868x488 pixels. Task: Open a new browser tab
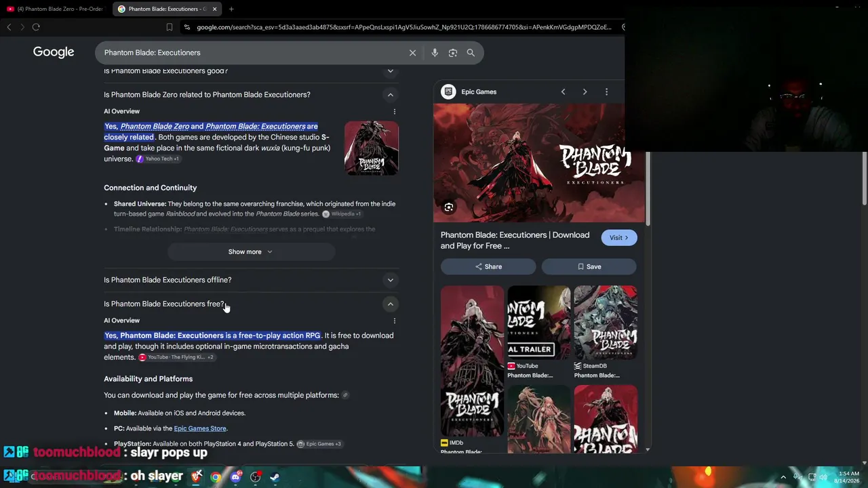231,9
